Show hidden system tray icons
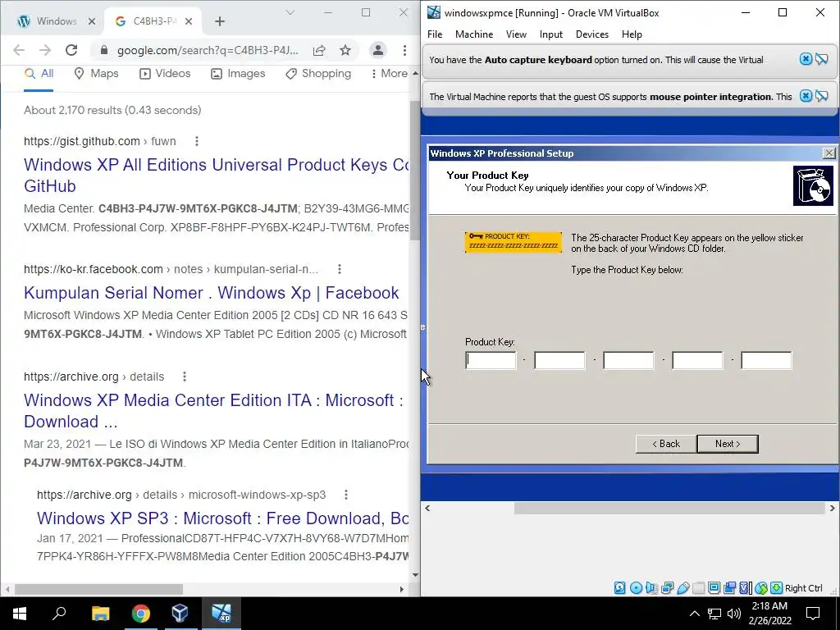The height and width of the screenshot is (630, 840). (694, 614)
